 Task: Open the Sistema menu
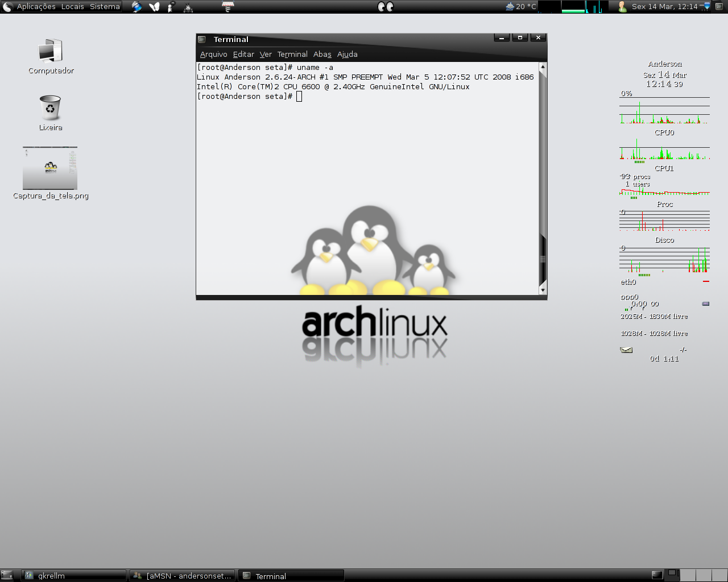click(x=105, y=7)
